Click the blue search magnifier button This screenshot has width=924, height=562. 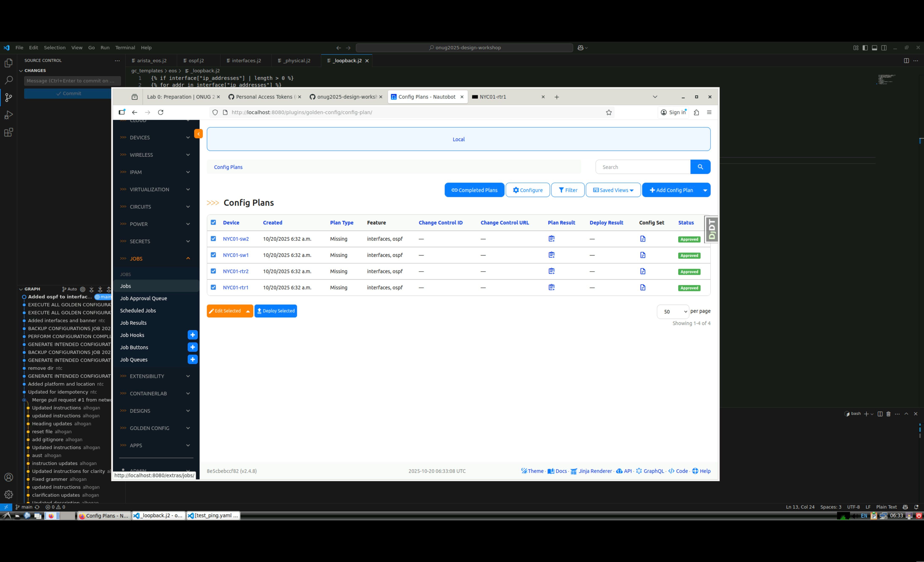pyautogui.click(x=700, y=167)
